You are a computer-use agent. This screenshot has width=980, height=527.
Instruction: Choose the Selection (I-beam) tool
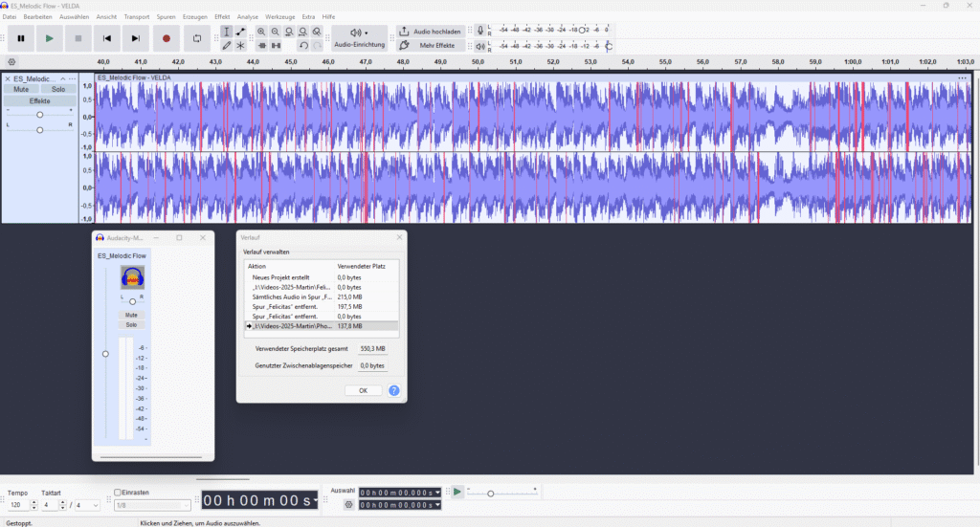tap(226, 32)
